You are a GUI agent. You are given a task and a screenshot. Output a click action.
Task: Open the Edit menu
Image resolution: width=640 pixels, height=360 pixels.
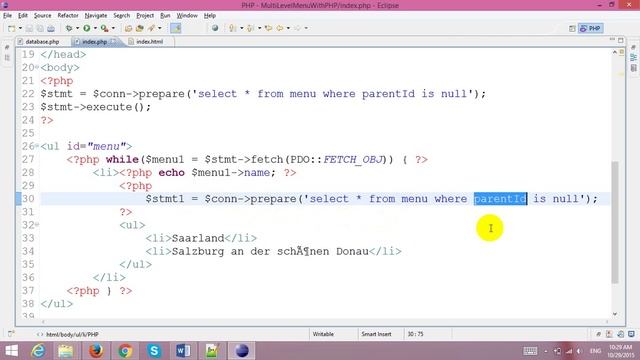pyautogui.click(x=23, y=16)
